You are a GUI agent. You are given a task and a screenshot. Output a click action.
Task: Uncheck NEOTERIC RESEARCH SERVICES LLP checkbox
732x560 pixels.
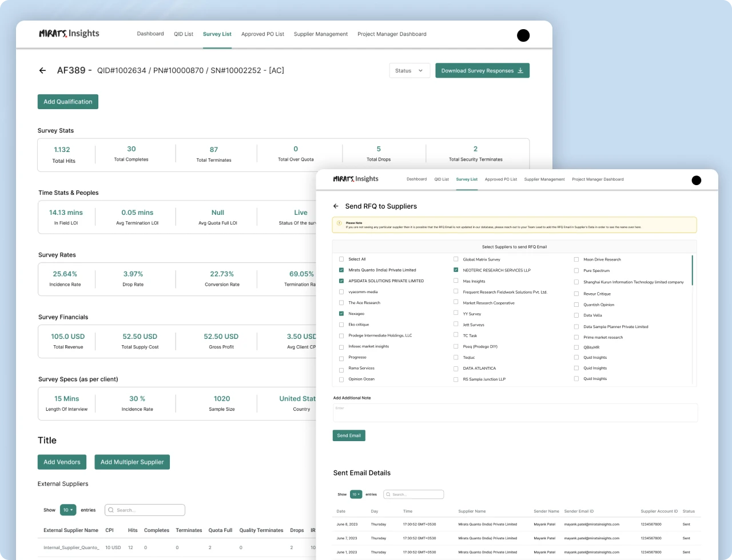[x=456, y=270]
